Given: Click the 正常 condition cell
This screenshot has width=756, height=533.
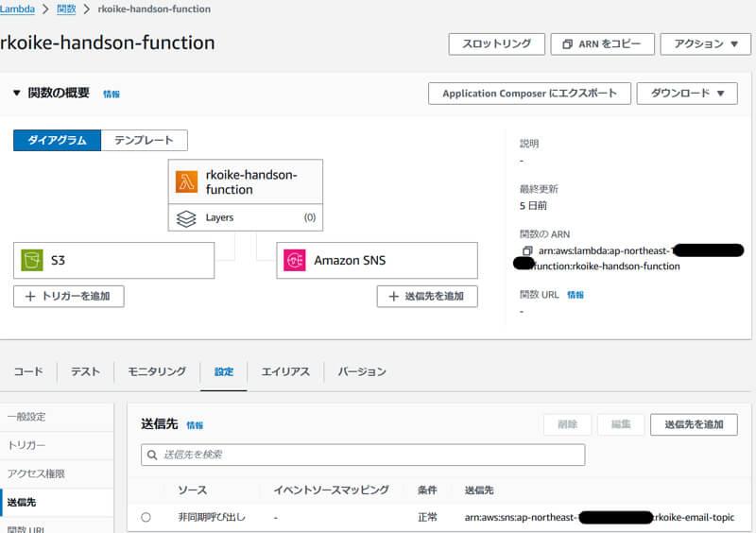Looking at the screenshot, I should click(427, 518).
